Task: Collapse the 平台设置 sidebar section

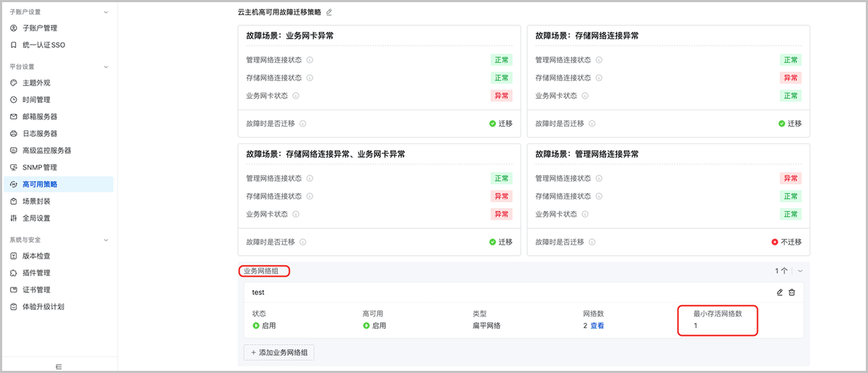Action: (106, 67)
